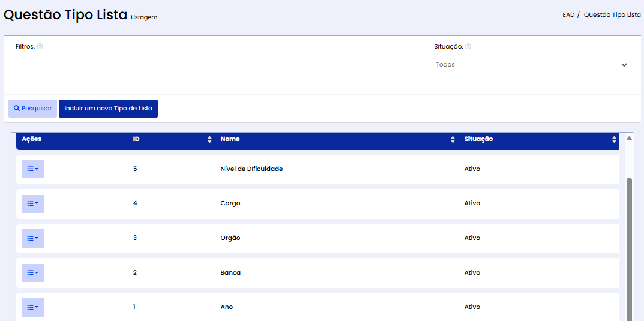Click the vertical scrollbar thumb of the table
The height and width of the screenshot is (321, 644).
(x=629, y=249)
